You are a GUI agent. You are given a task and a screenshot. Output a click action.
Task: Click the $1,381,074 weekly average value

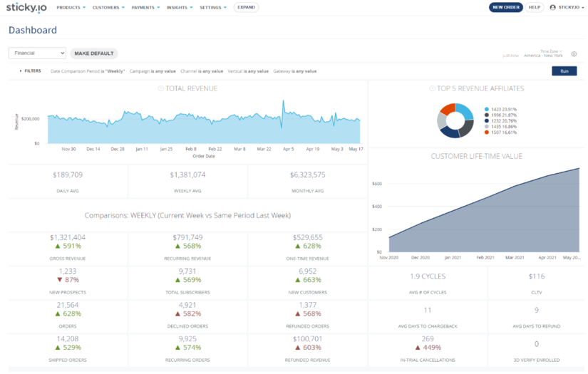coord(187,175)
